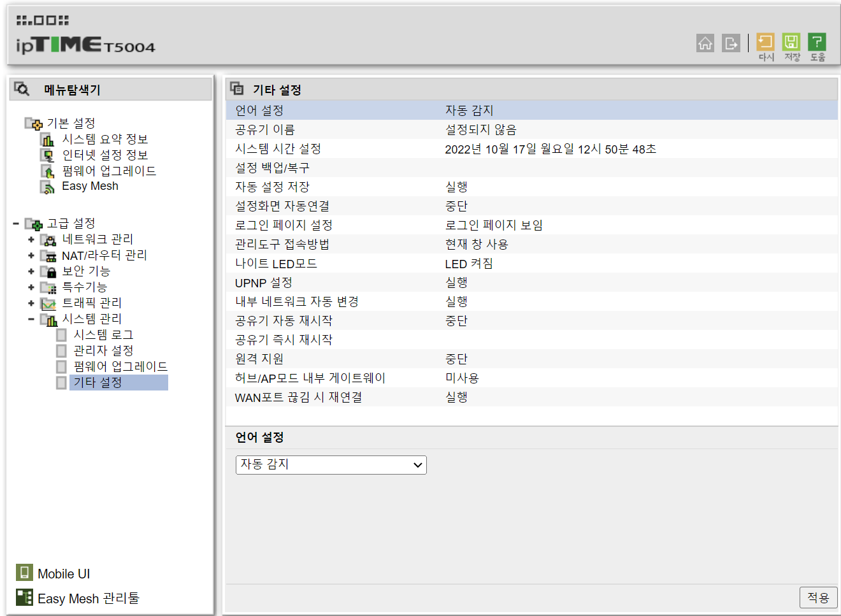841x616 pixels.
Task: Open the 자동 감지 language dropdown
Action: [331, 464]
